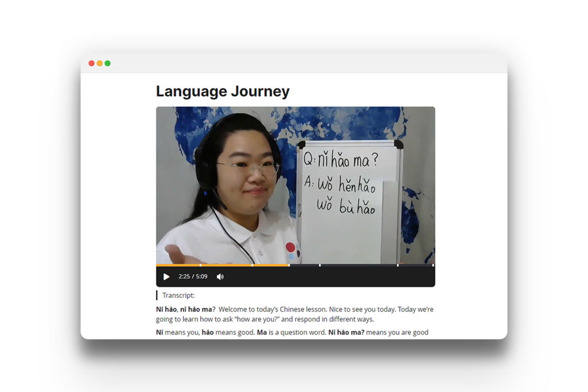This screenshot has width=588, height=392.
Task: Seek to first marker after orange progress
Action: 320,265
